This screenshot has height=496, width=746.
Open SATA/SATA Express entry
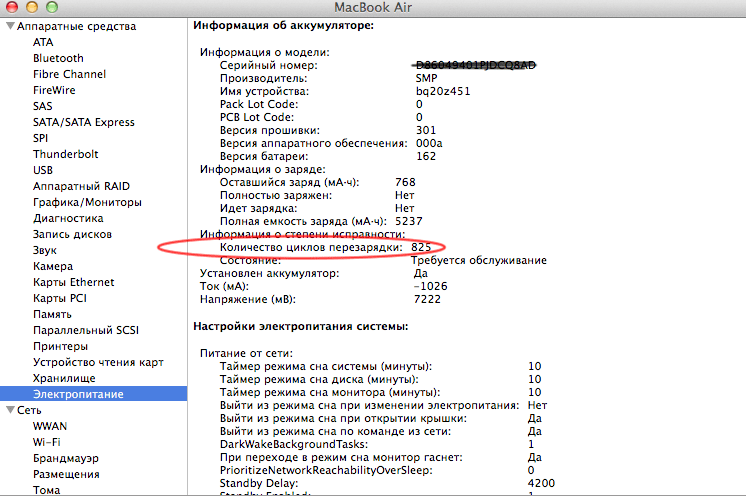click(x=84, y=122)
